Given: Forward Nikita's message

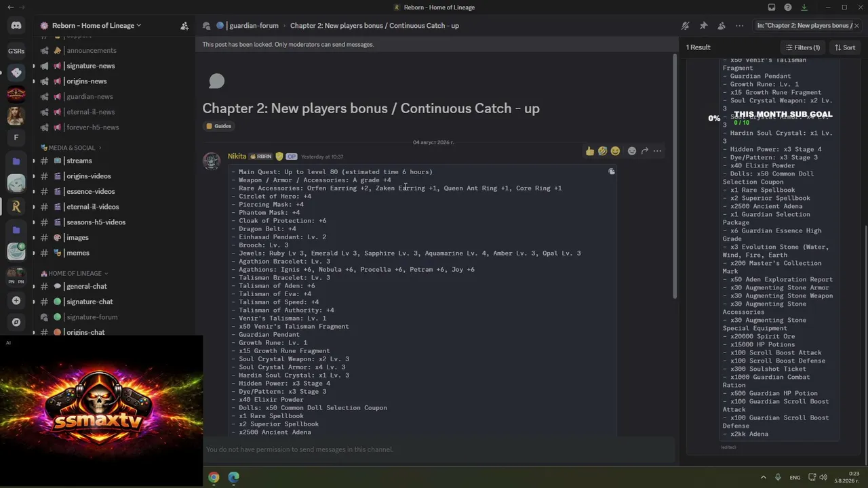Looking at the screenshot, I should click(645, 151).
